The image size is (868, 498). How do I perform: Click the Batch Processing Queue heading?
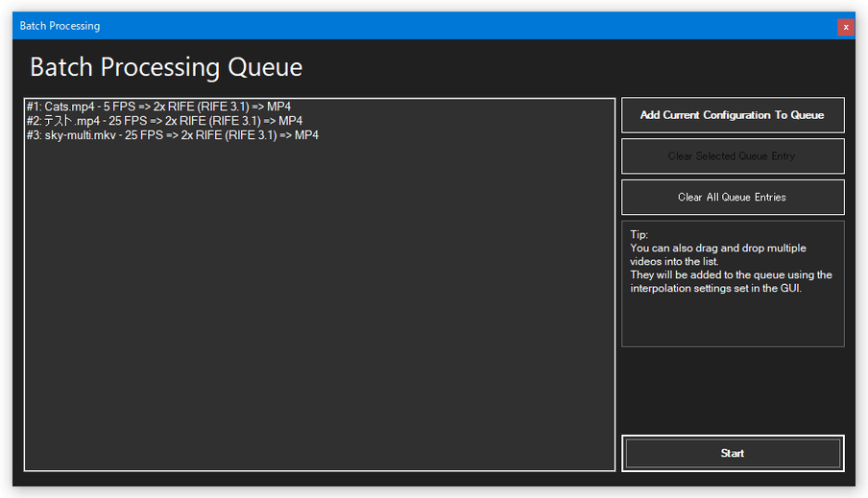click(166, 67)
